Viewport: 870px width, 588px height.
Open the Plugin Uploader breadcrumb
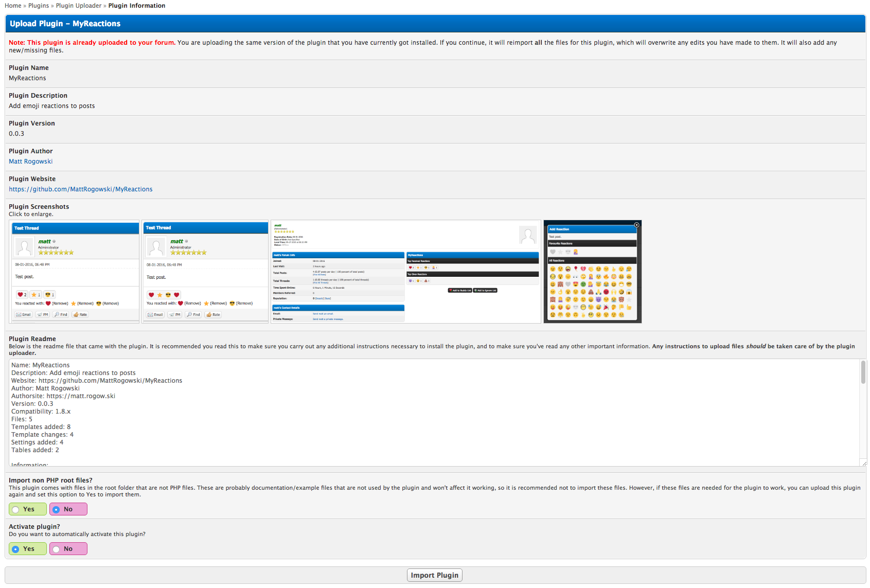click(79, 6)
